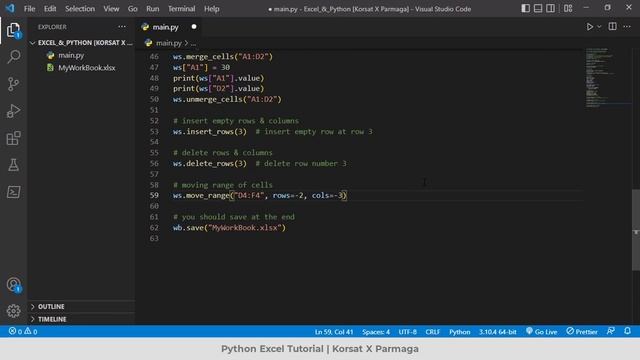The height and width of the screenshot is (360, 640).
Task: Open the Edit menu
Action: coord(50,9)
